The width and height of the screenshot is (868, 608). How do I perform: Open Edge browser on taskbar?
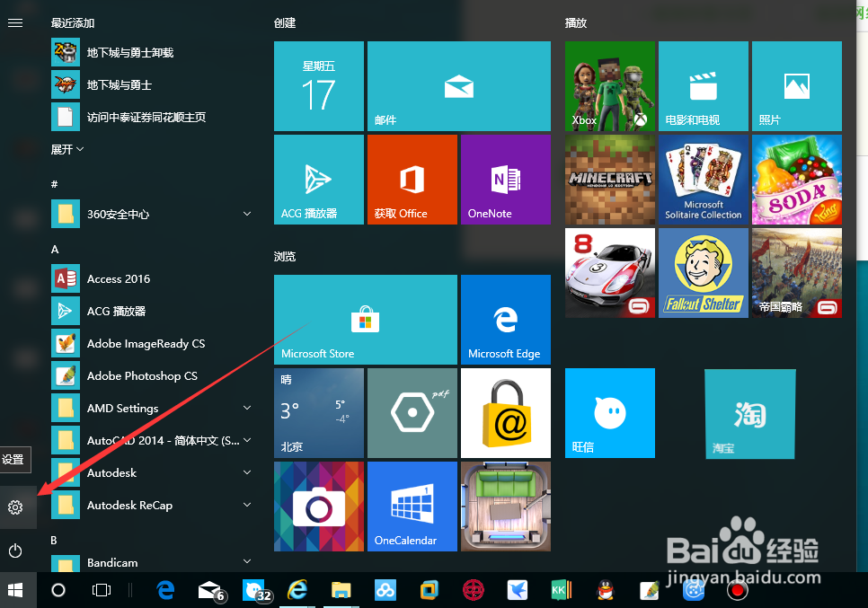(165, 590)
